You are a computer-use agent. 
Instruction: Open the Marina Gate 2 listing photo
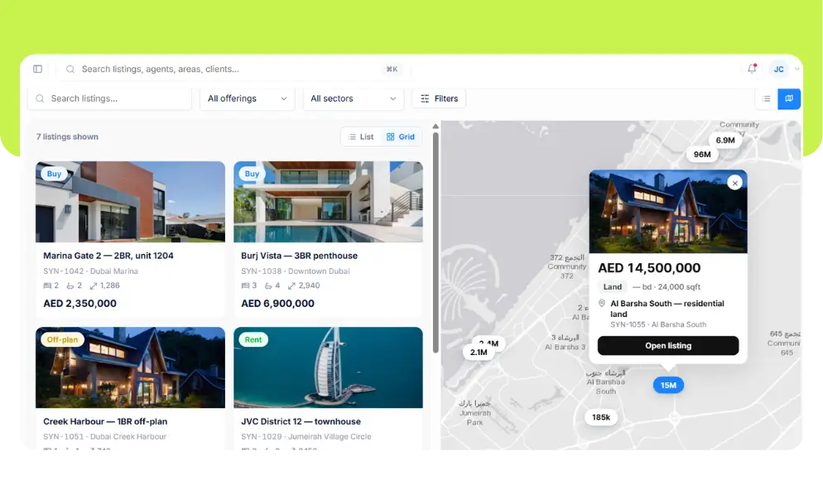[130, 202]
